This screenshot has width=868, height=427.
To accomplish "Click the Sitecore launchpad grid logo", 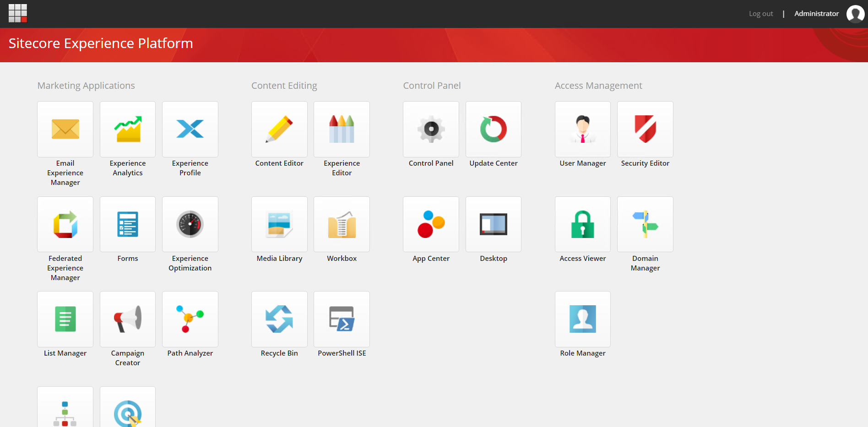I will (18, 13).
